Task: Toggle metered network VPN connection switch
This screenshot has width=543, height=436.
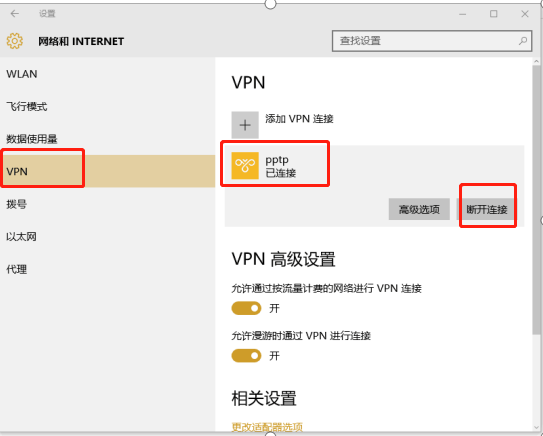Action: (x=246, y=308)
